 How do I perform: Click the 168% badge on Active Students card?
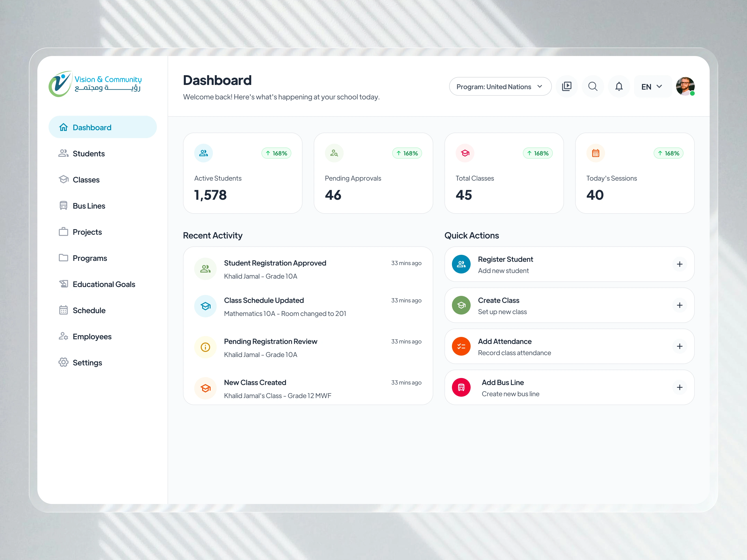click(x=276, y=153)
